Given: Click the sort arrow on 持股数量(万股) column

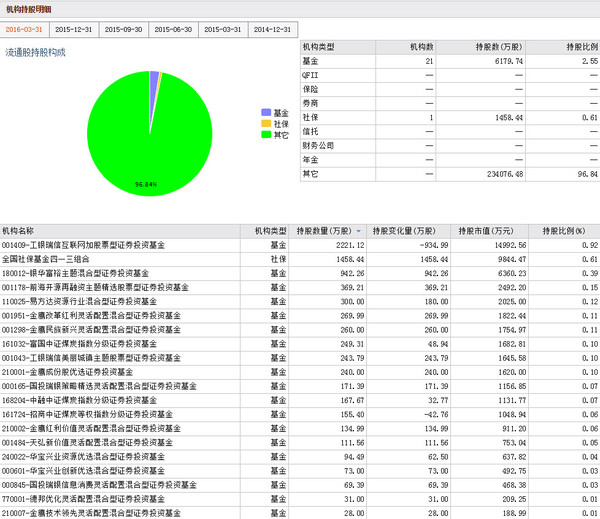Looking at the screenshot, I should 359,231.
